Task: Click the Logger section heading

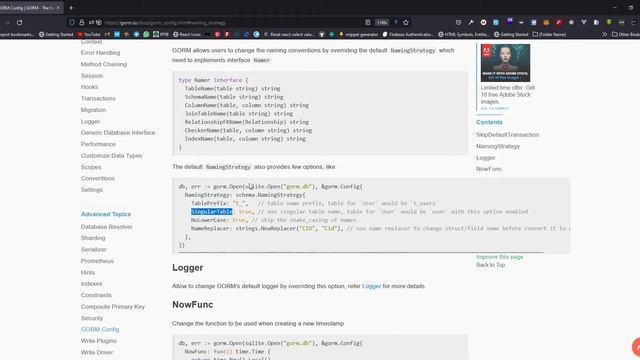Action: click(x=188, y=268)
